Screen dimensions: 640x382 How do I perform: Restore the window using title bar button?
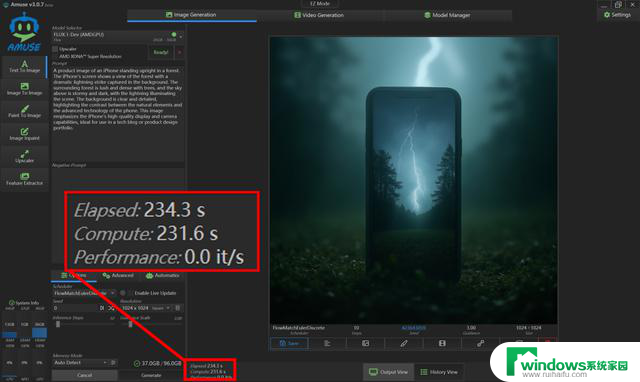point(618,4)
